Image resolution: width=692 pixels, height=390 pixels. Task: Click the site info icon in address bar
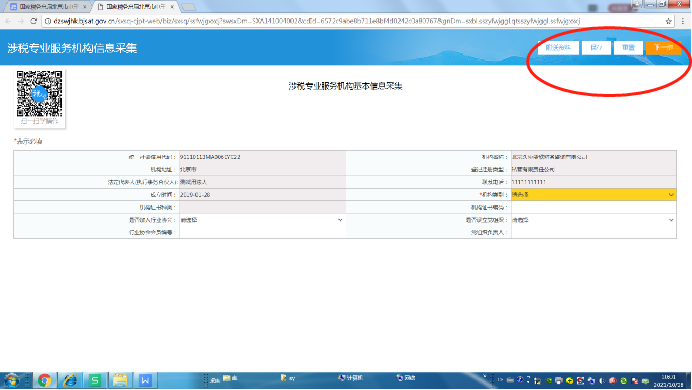[x=48, y=21]
